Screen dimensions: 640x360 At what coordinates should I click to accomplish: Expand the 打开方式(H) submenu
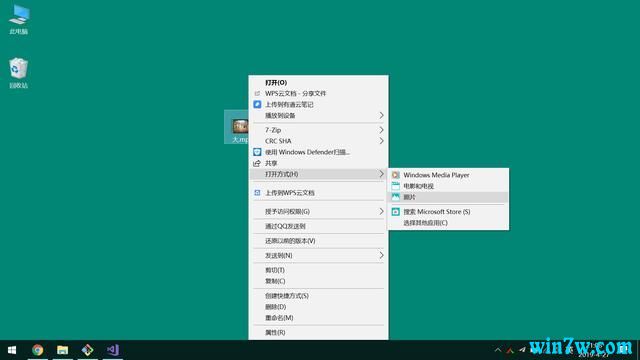point(318,174)
